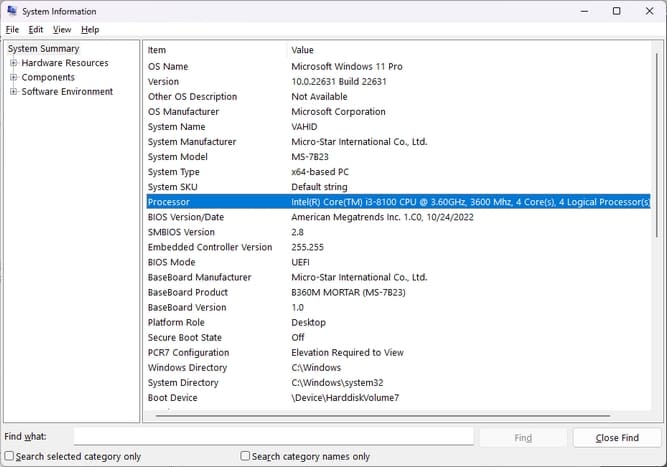Click the B360M MORTAR (MS-7B23) value
The image size is (667, 467).
point(348,292)
